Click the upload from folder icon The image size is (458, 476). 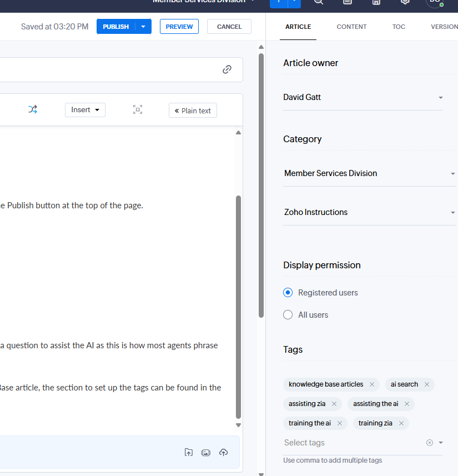click(189, 452)
